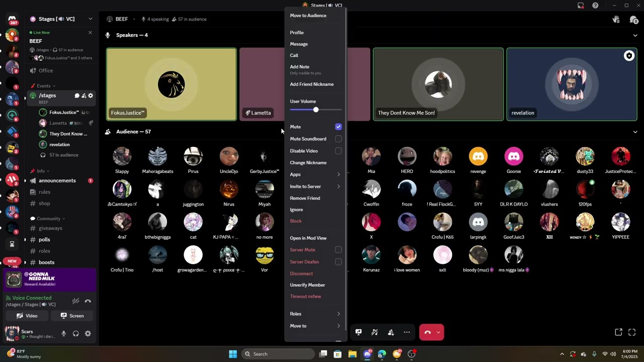Open Discord direct messages home icon
Viewport: 644px width, 362px height.
12,19
